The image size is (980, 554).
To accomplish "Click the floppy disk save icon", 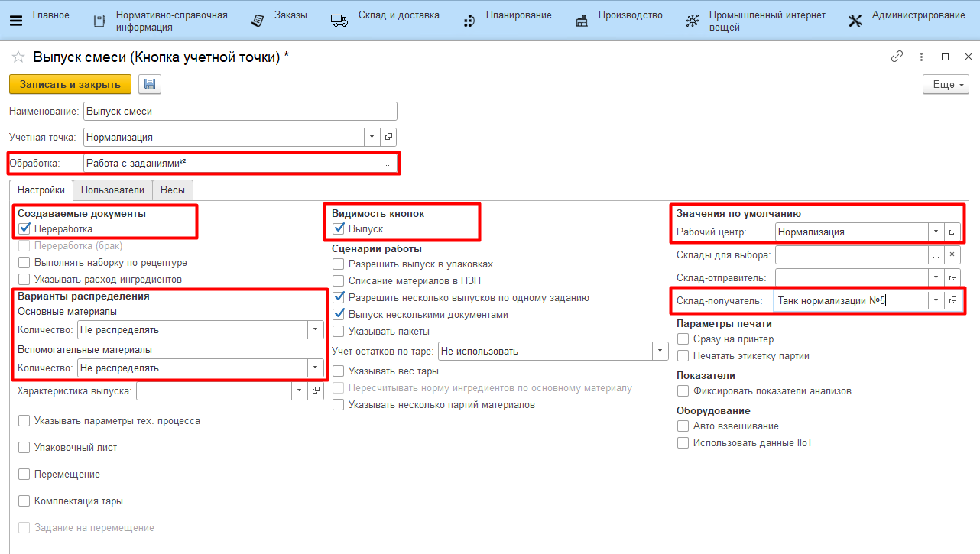I will pyautogui.click(x=149, y=85).
